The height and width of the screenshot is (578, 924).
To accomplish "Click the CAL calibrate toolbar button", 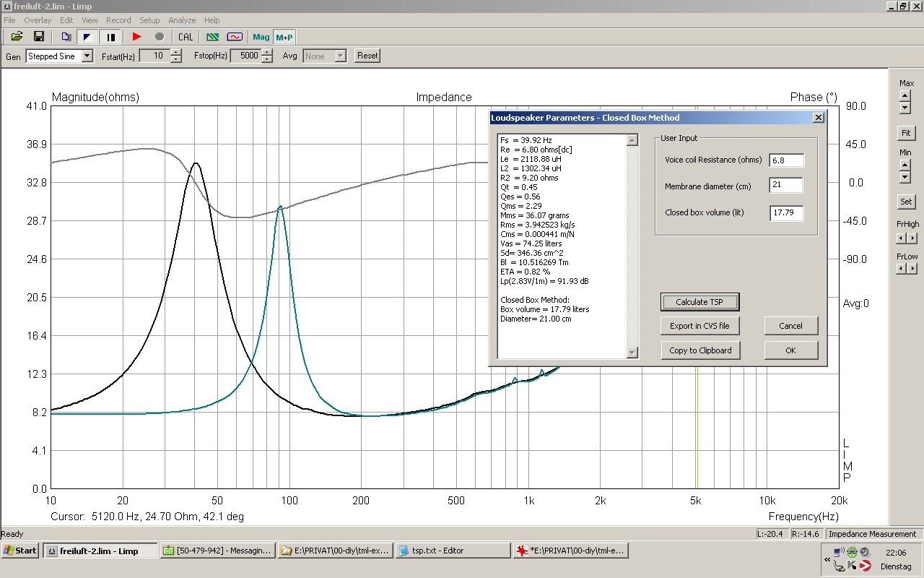I will pyautogui.click(x=186, y=37).
